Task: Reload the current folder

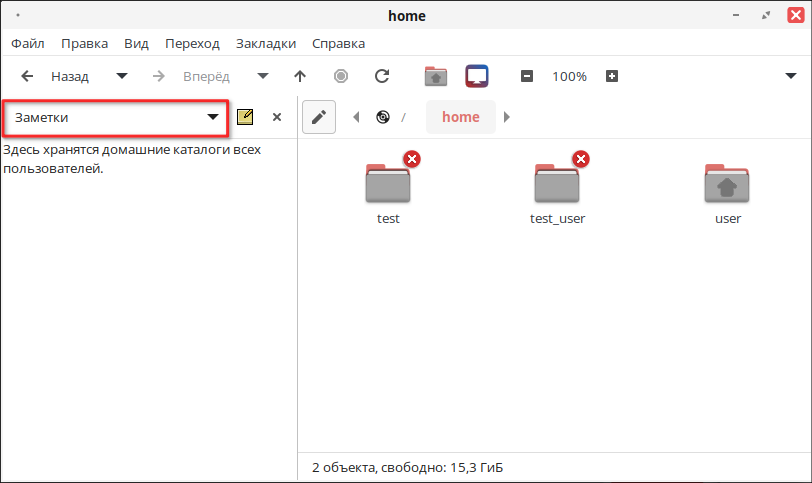Action: tap(382, 76)
